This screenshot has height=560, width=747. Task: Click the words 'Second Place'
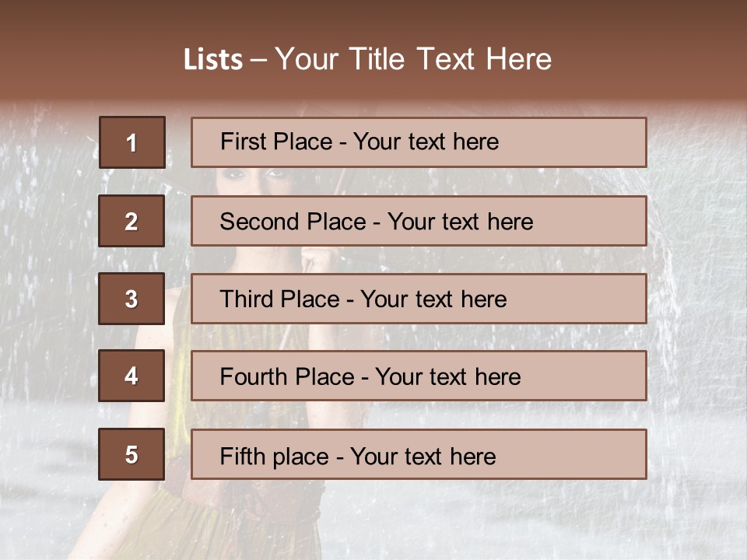click(x=293, y=222)
